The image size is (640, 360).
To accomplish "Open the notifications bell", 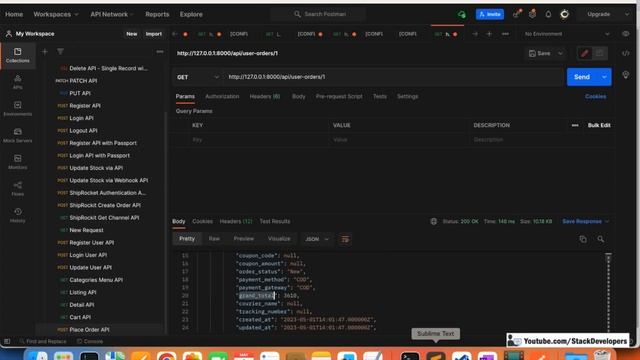I will (x=548, y=14).
